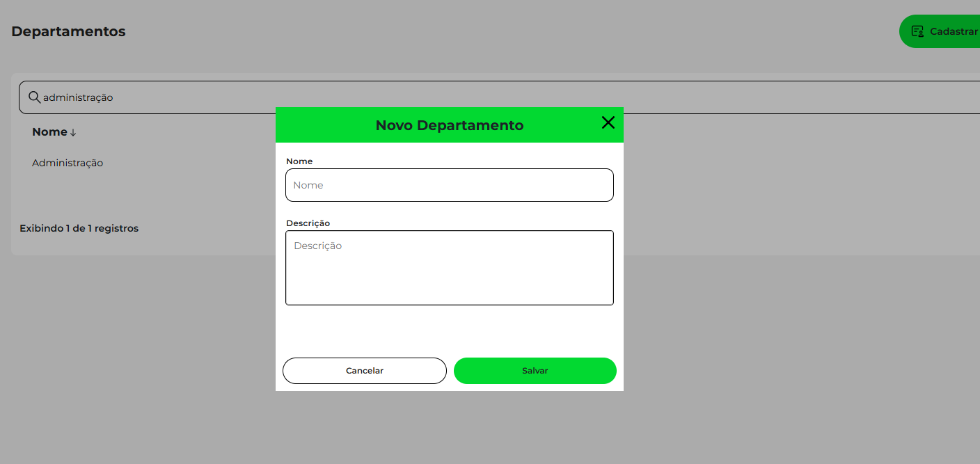Click the Nome field label
The image size is (980, 464).
[299, 161]
